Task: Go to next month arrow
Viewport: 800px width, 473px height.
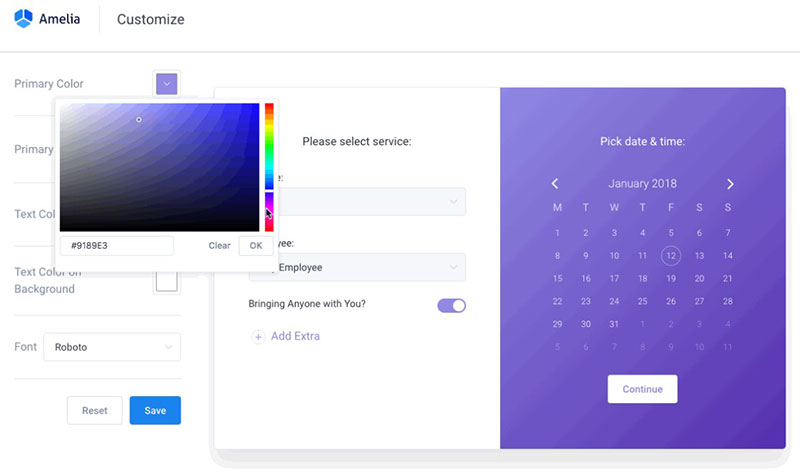Action: (730, 184)
